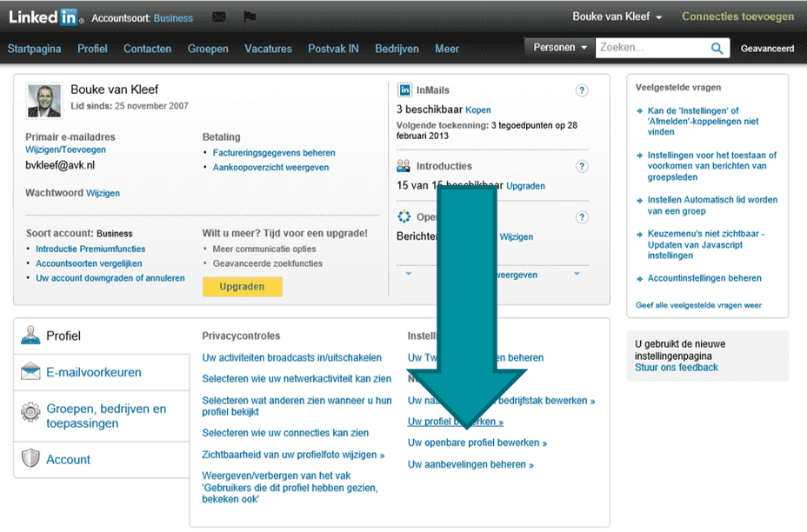Viewport: 807px width, 532px height.
Task: Click the Zoeken search field
Action: [651, 48]
